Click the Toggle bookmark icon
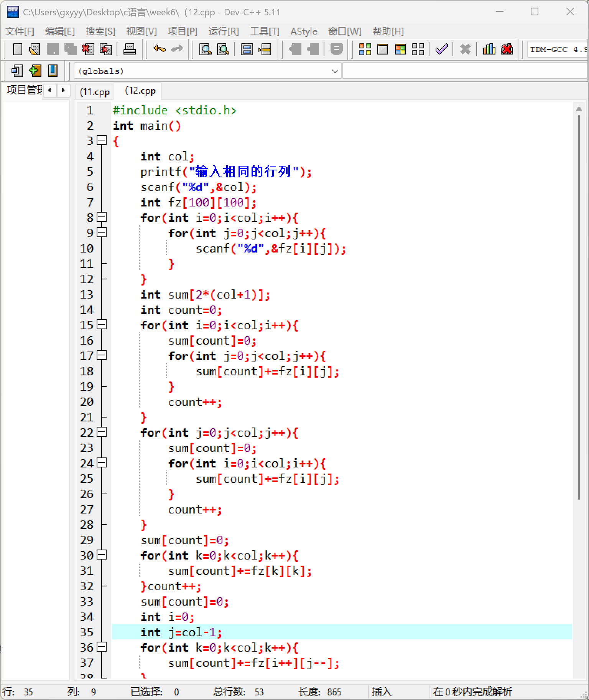Image resolution: width=589 pixels, height=700 pixels. coord(53,71)
